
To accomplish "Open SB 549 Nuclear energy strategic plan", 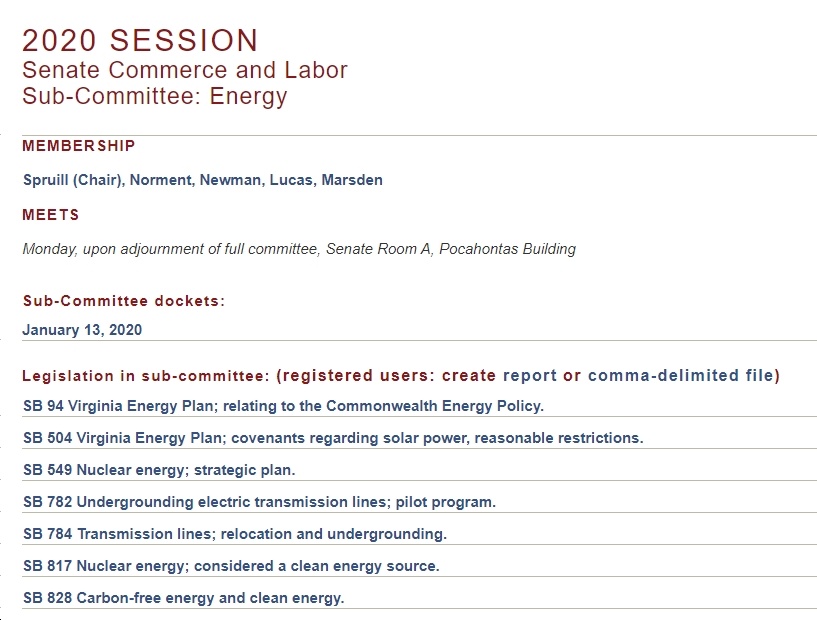I will [x=159, y=470].
